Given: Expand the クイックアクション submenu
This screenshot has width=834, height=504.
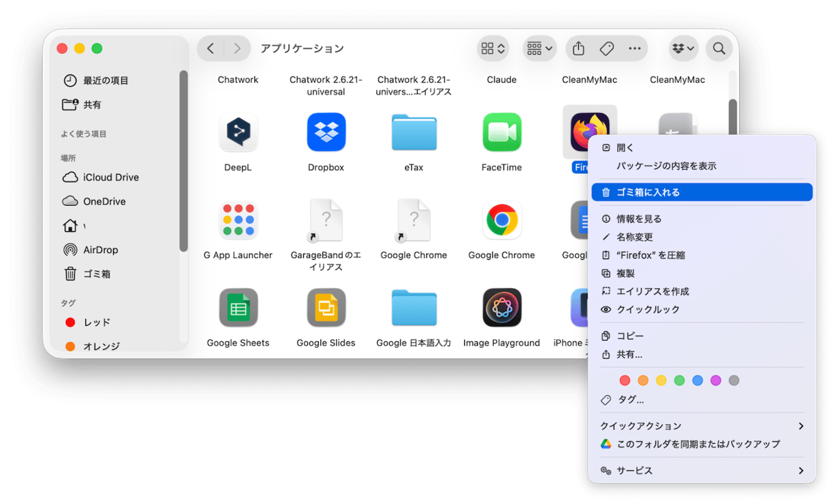Looking at the screenshot, I should [702, 425].
